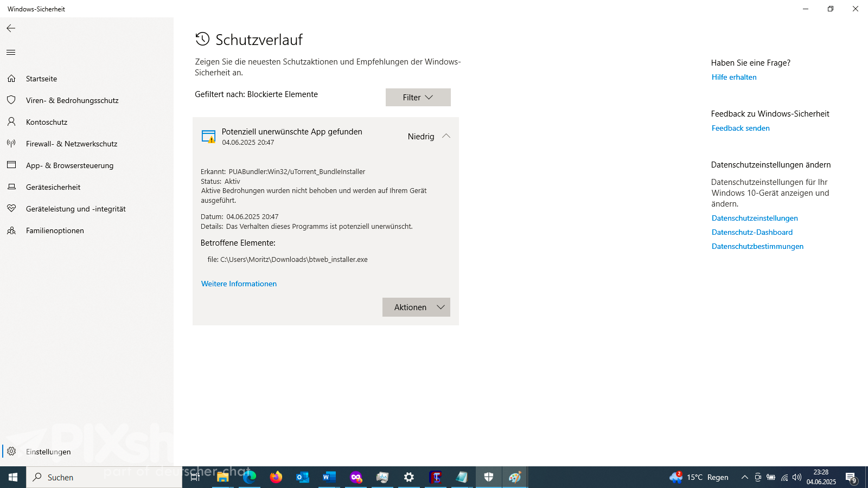Open the Windows Start menu
The width and height of the screenshot is (868, 488).
point(13,477)
